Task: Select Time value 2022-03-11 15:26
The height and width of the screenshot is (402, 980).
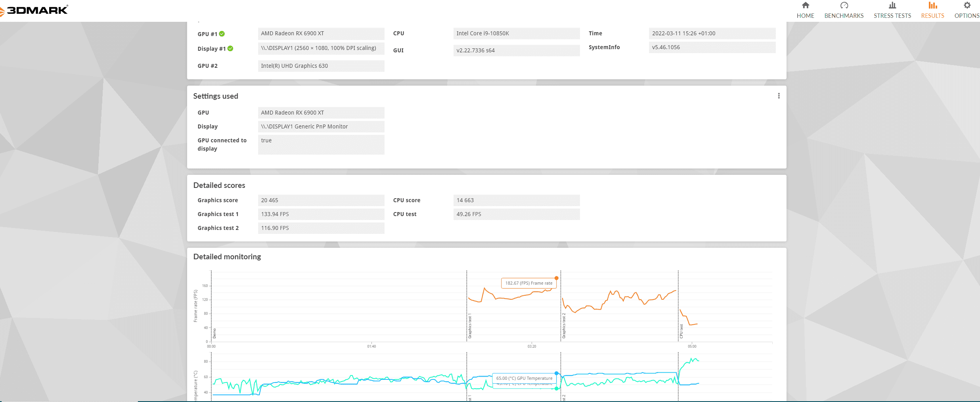Action: point(712,33)
